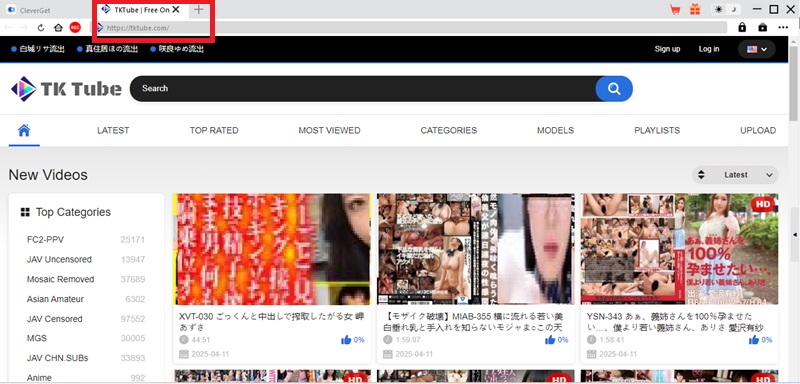Click thumbs-up icon on XVT-030 card
This screenshot has height=384, width=800.
click(346, 340)
